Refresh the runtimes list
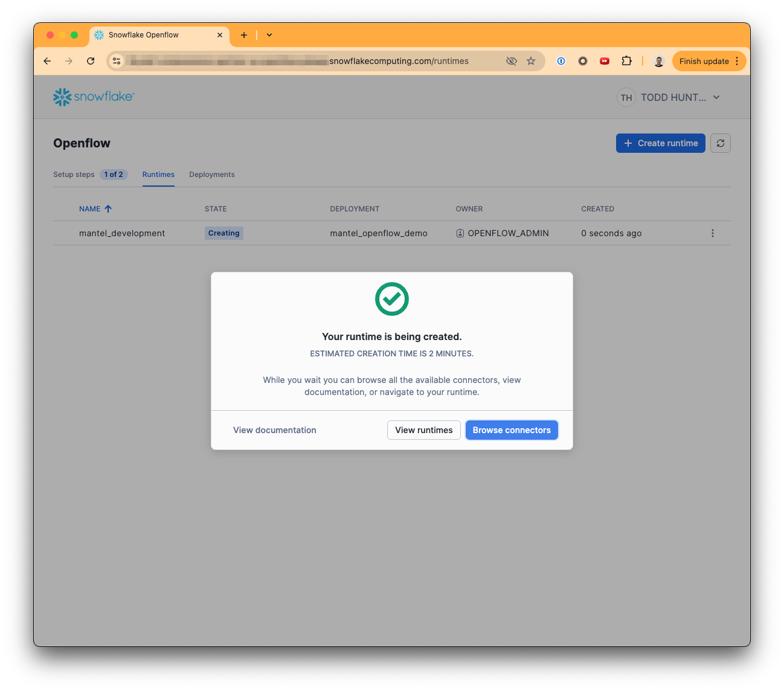The height and width of the screenshot is (691, 784). 721,143
